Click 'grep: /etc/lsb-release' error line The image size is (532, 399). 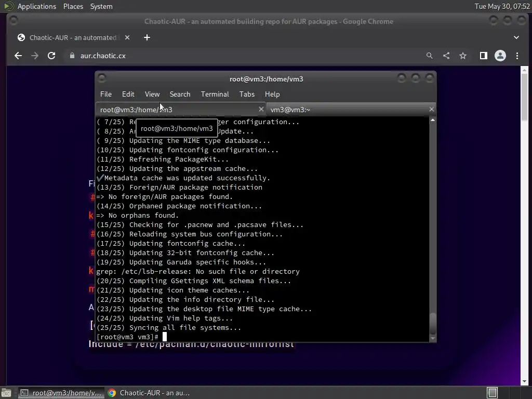198,271
